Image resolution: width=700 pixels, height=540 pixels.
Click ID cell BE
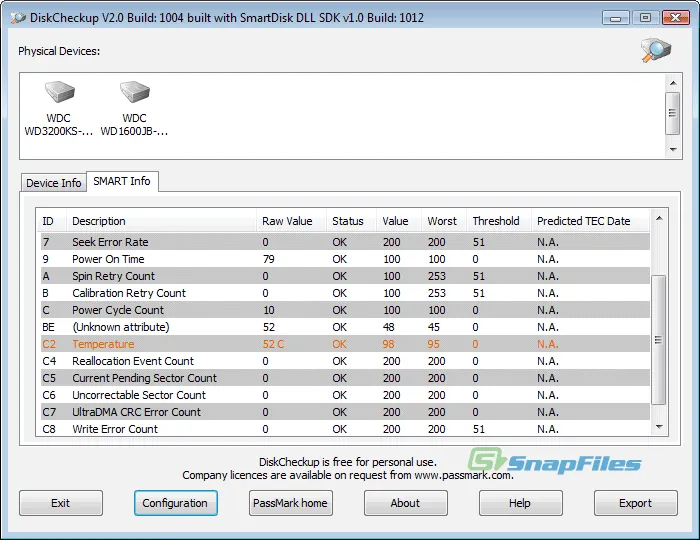48,327
